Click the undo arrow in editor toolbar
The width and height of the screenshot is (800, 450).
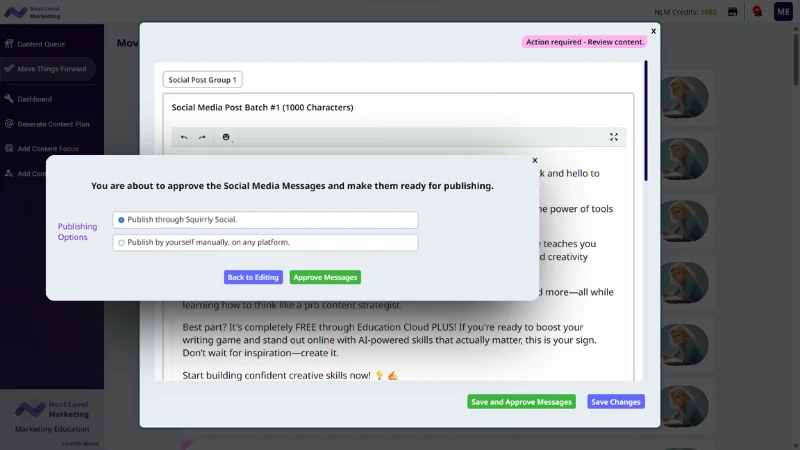[x=184, y=137]
